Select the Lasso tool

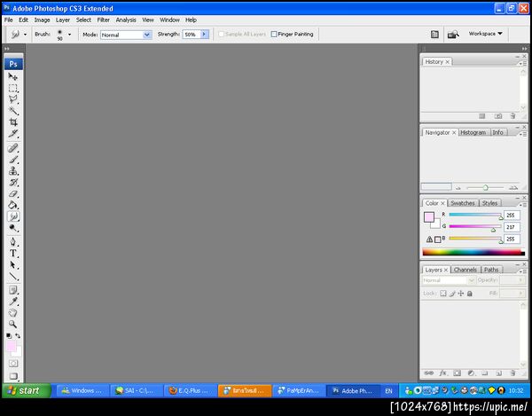pos(13,99)
